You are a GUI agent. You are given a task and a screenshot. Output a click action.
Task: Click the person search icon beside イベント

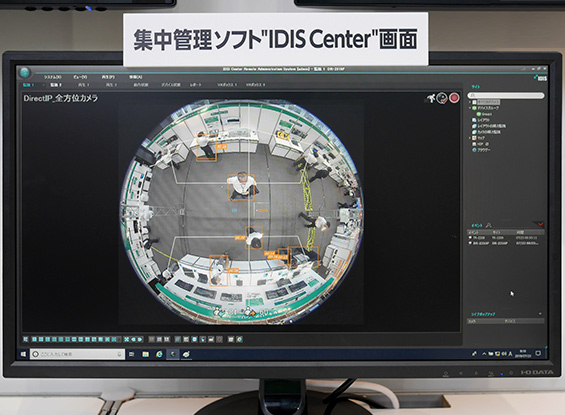(x=488, y=225)
